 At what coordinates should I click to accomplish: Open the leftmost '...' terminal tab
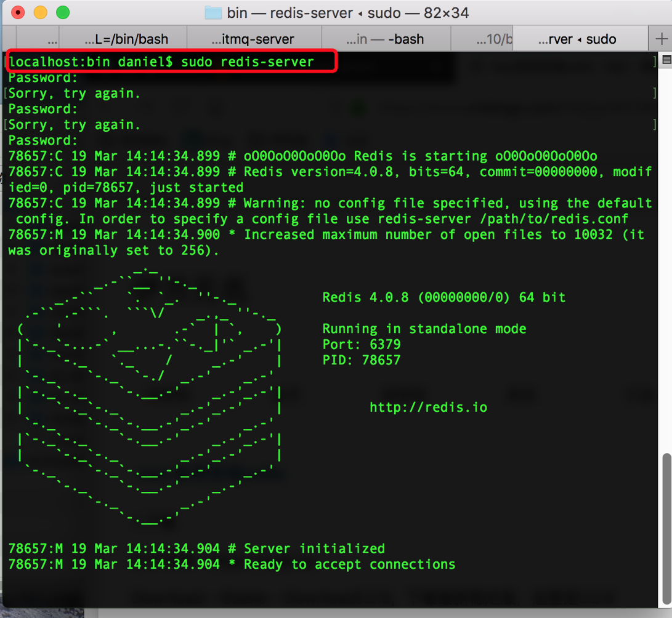(x=38, y=39)
